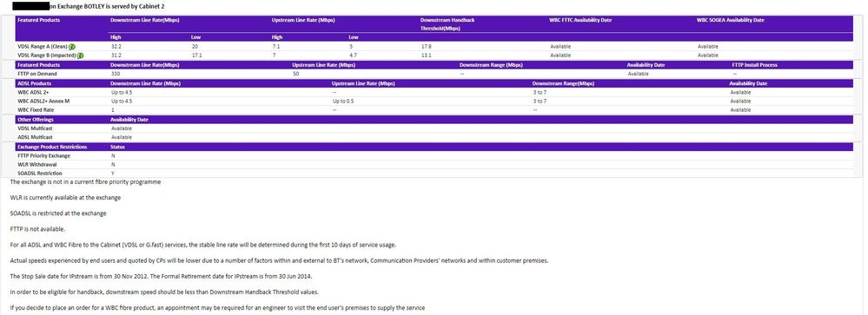Click the WBC Fixed Rate row label
The image size is (868, 315).
[36, 110]
